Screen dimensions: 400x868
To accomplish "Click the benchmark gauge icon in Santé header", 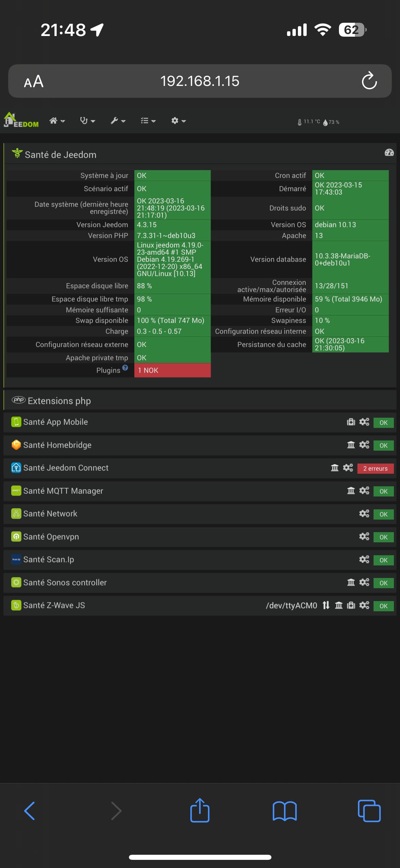I will (389, 153).
